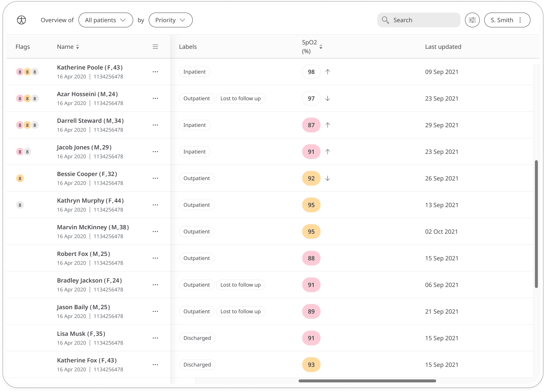
Task: Click the orange flag badge for Bessie Cooper
Action: 20,178
